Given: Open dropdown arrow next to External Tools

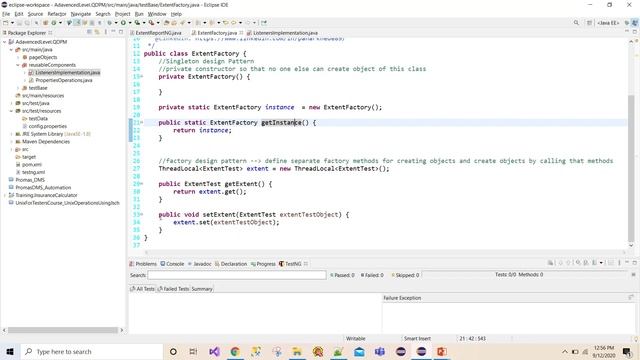Looking at the screenshot, I should click(x=158, y=23).
